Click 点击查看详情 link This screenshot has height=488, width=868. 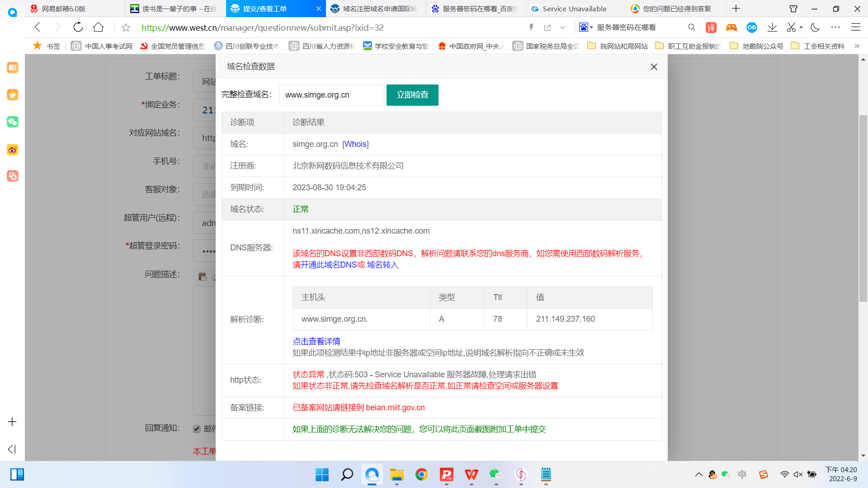pos(316,342)
